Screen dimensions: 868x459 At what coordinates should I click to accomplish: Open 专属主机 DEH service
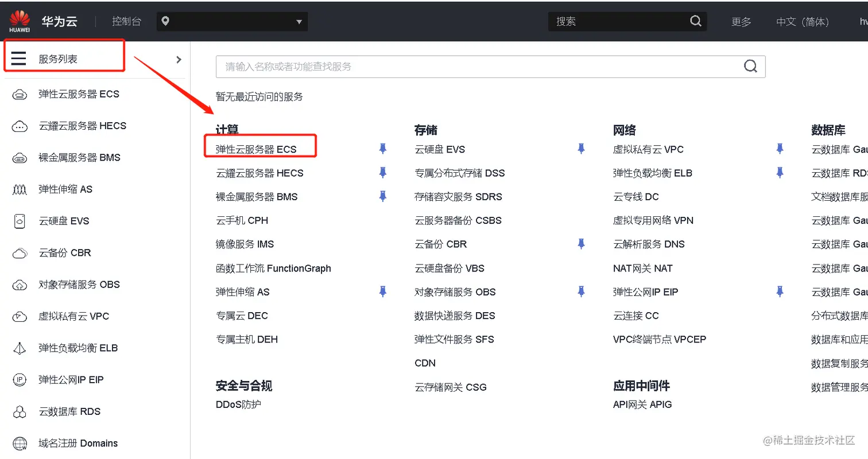pos(247,339)
